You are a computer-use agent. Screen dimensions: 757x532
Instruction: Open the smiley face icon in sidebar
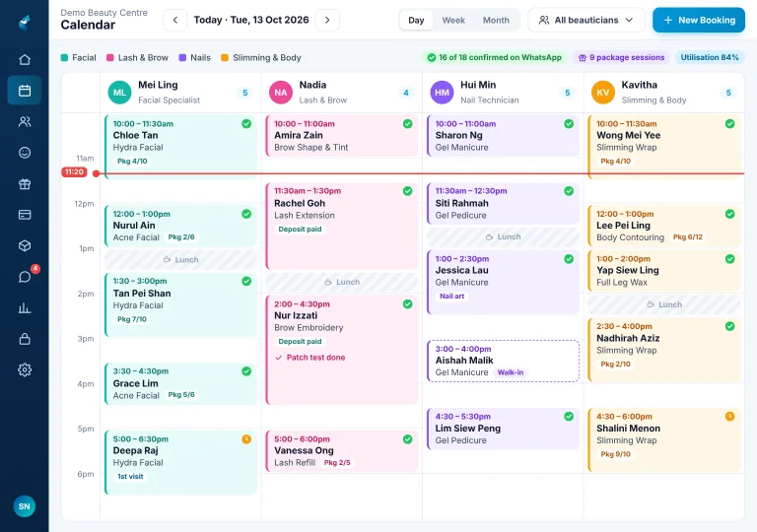tap(25, 153)
